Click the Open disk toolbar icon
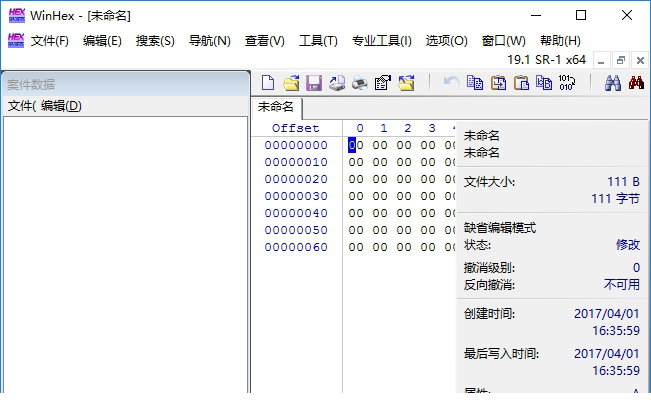This screenshot has height=408, width=651. (x=337, y=83)
